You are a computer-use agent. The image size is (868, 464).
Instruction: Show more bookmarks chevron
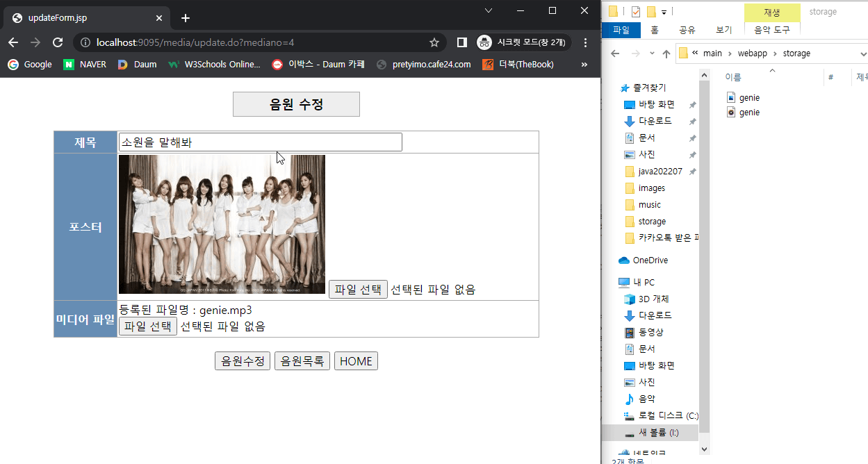[x=584, y=64]
